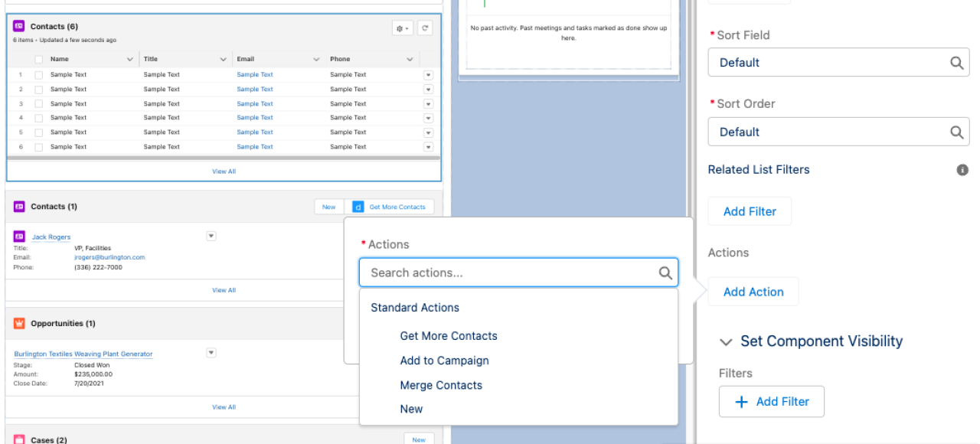Click the search icon in Sort Order
This screenshot has width=980, height=444.
956,132
